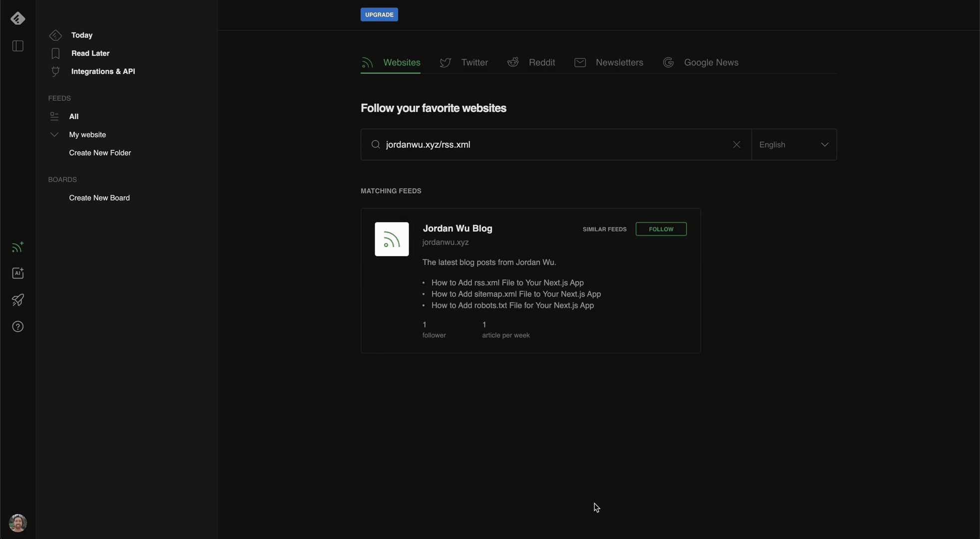Toggle the sidebar panel icon
Viewport: 980px width, 539px height.
tap(18, 46)
